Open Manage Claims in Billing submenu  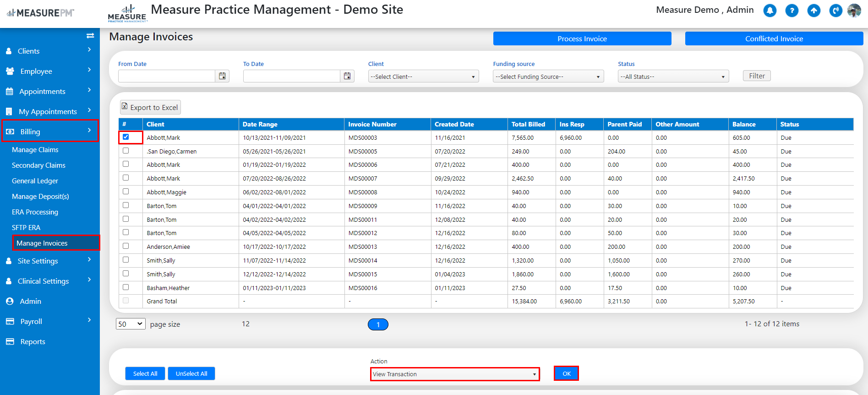pos(35,150)
